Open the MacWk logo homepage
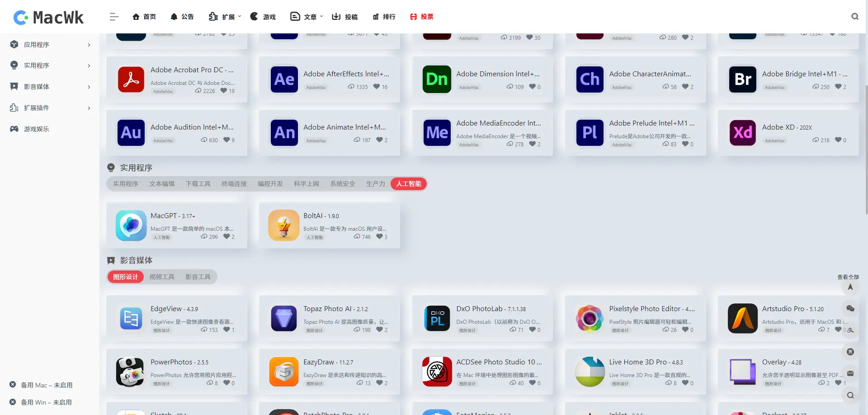Screen dimensions: 868x415 pos(48,17)
